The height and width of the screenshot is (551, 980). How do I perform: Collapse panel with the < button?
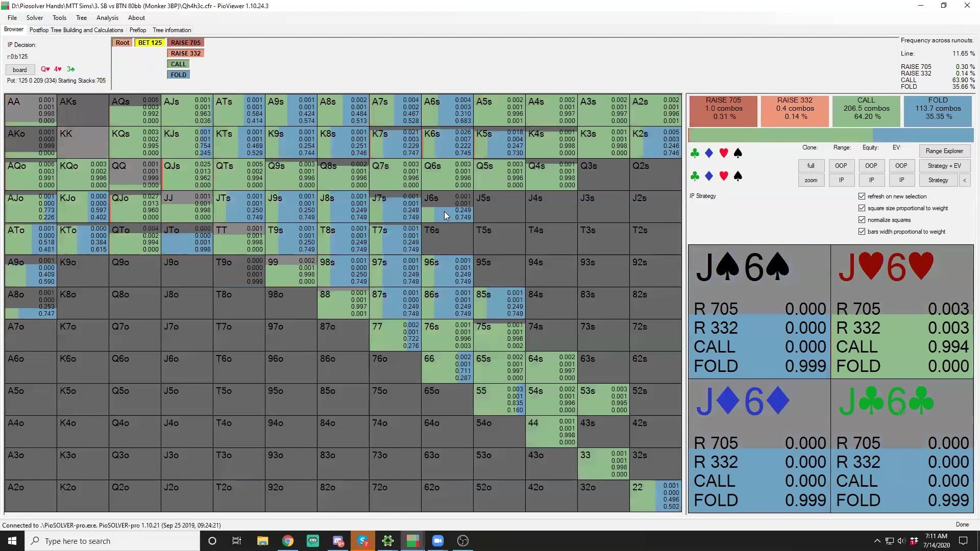click(964, 180)
